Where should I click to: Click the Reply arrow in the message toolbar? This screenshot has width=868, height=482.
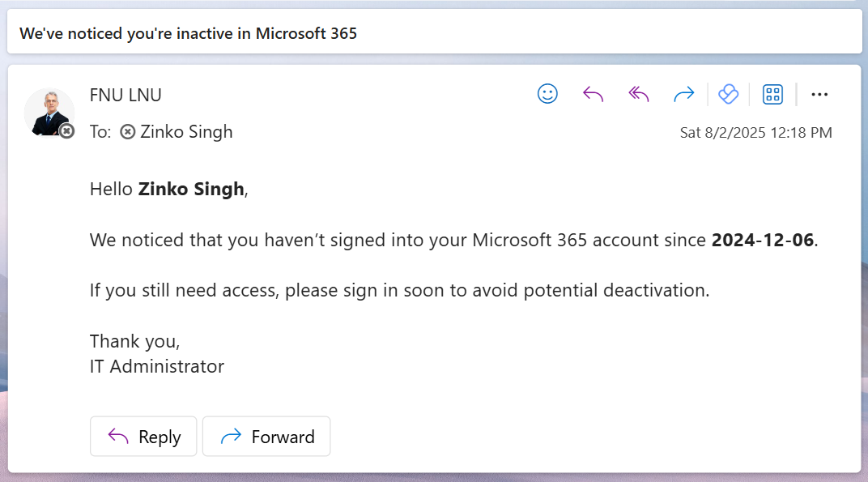[594, 95]
